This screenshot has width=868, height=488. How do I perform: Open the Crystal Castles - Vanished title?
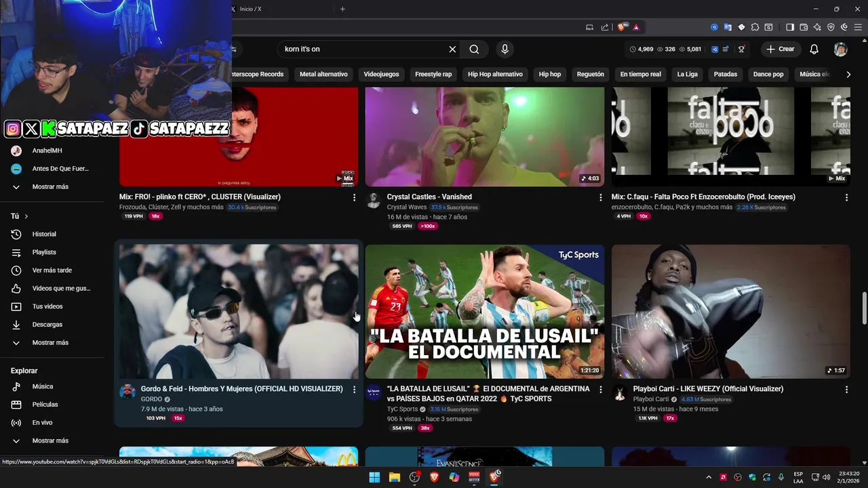tap(430, 197)
